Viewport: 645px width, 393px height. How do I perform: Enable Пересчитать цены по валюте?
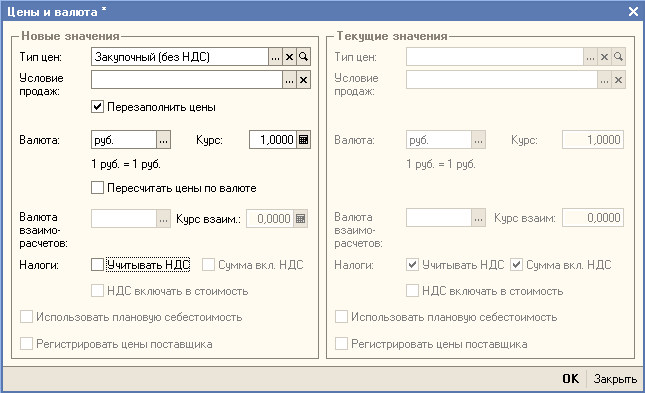(x=97, y=188)
